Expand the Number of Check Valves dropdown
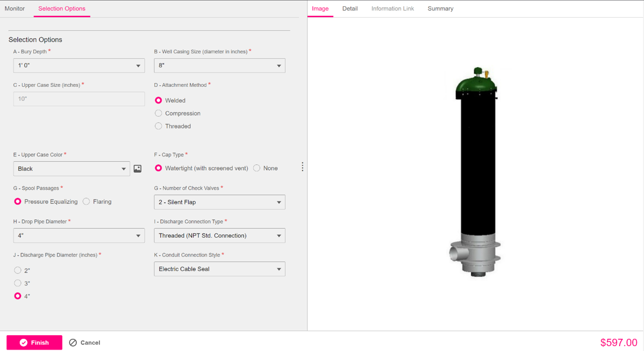This screenshot has width=644, height=351. coord(219,202)
